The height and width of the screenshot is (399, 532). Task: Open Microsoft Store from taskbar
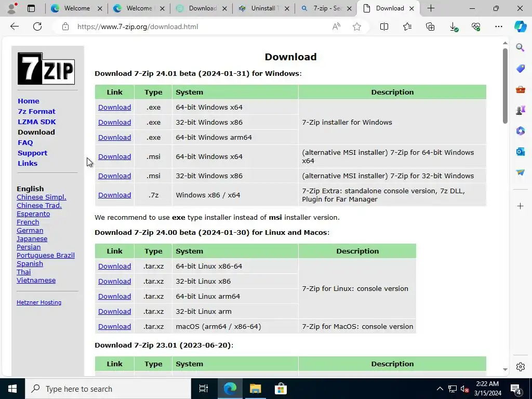[x=281, y=389]
